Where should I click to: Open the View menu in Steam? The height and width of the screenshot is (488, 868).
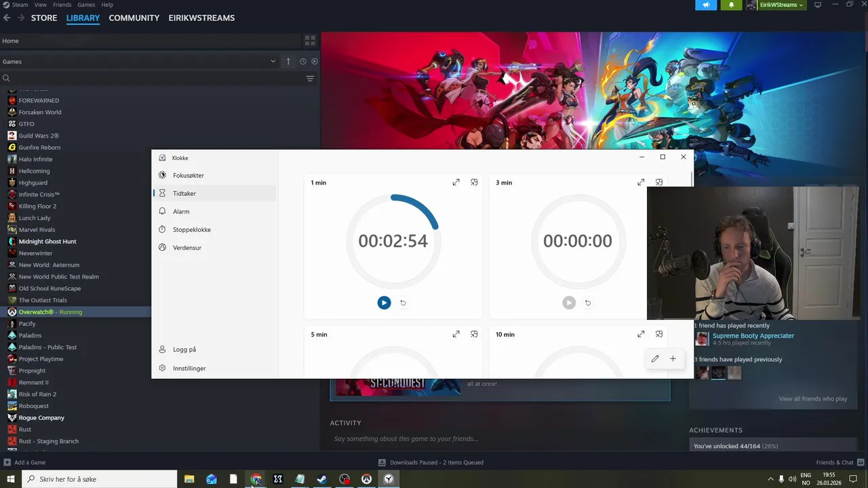click(x=41, y=5)
